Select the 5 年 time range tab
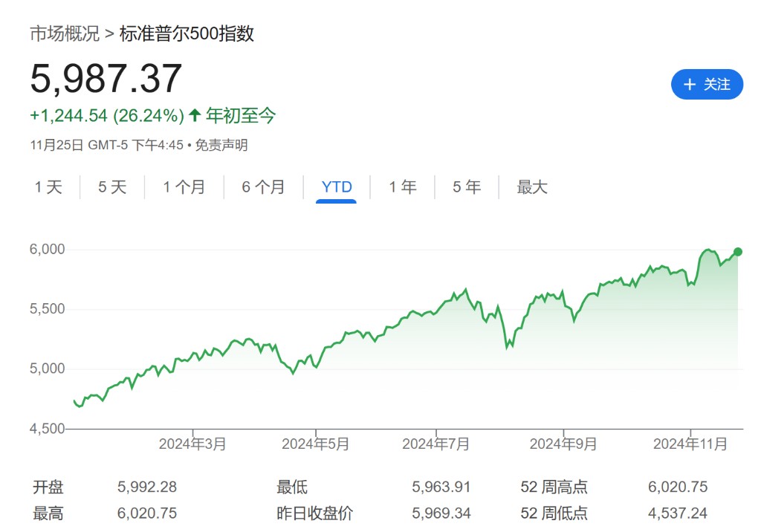 click(467, 187)
